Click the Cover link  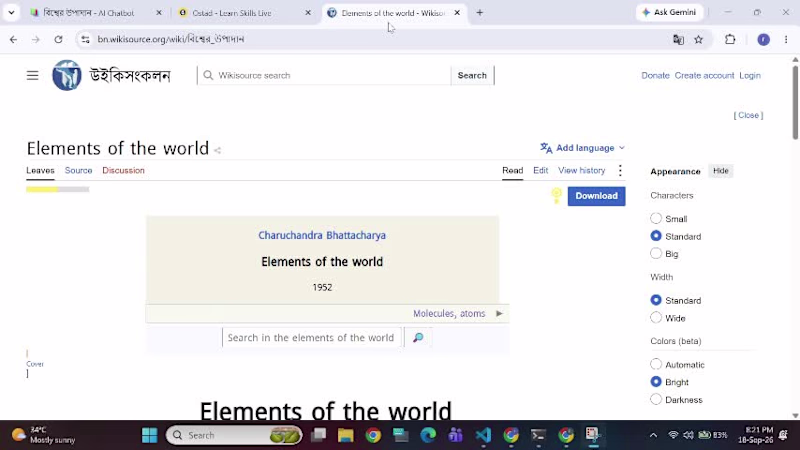pos(35,364)
